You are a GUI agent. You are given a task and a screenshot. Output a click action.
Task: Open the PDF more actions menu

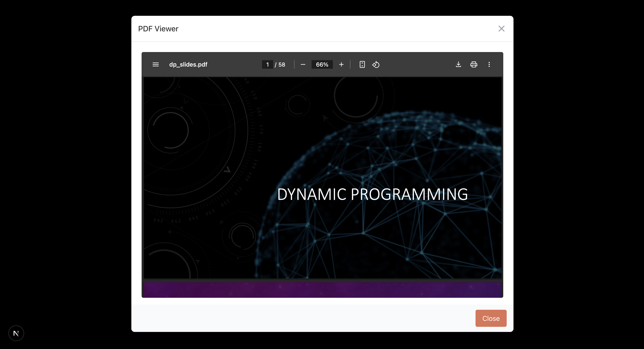(x=489, y=65)
